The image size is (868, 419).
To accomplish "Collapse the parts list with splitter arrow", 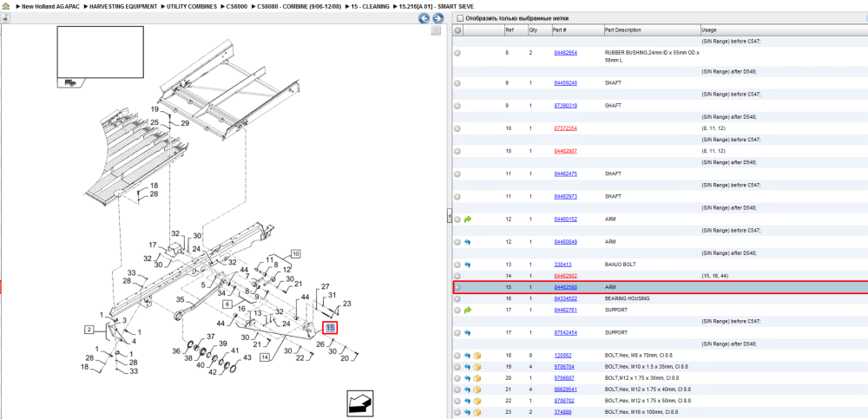I will pyautogui.click(x=450, y=217).
